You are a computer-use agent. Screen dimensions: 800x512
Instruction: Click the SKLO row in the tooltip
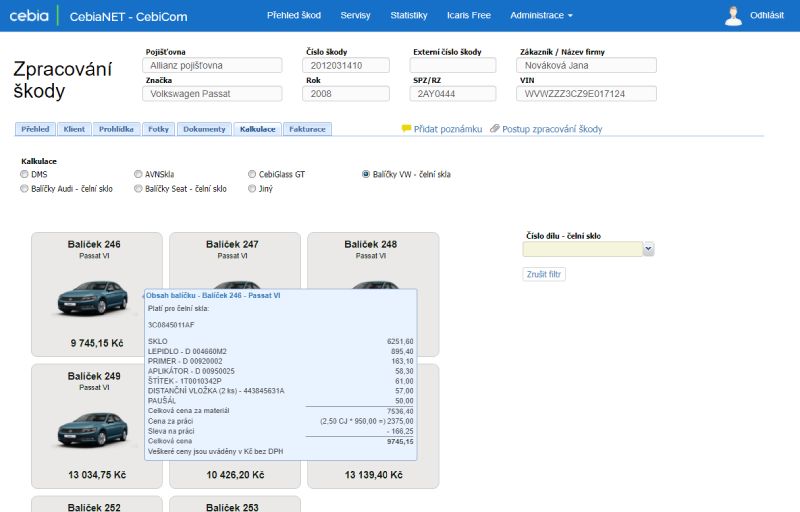click(x=281, y=341)
